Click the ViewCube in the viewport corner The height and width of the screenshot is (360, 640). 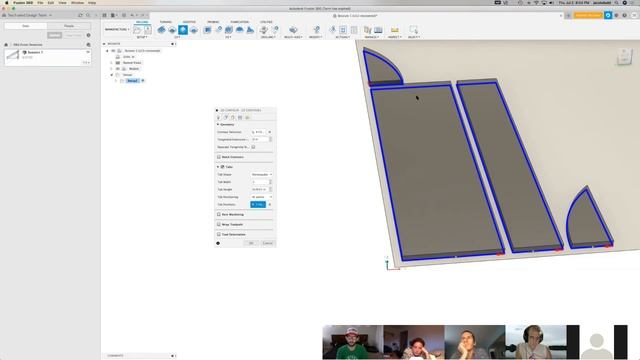(624, 56)
